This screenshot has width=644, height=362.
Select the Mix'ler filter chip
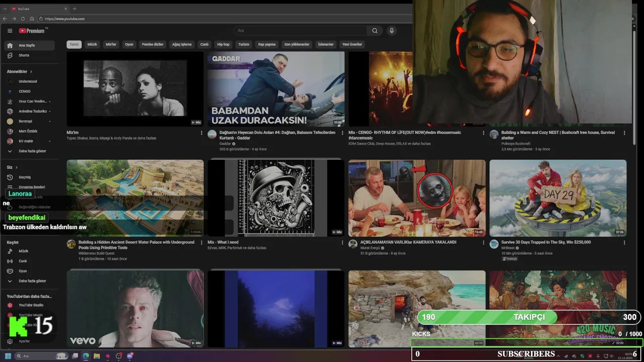pyautogui.click(x=111, y=44)
